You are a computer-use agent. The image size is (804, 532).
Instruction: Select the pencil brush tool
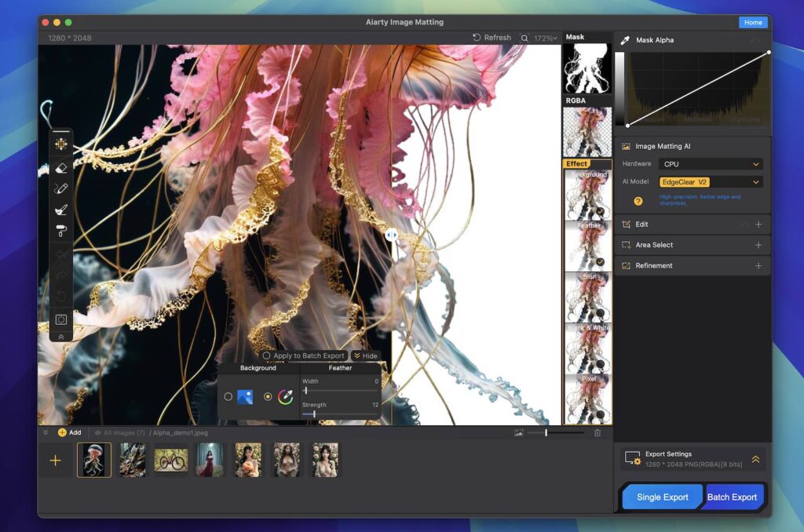pyautogui.click(x=61, y=189)
